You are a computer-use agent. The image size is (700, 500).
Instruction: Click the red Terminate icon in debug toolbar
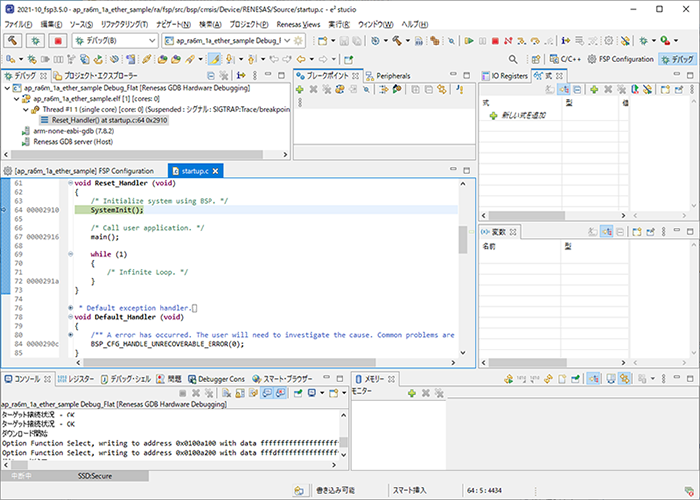coord(495,41)
